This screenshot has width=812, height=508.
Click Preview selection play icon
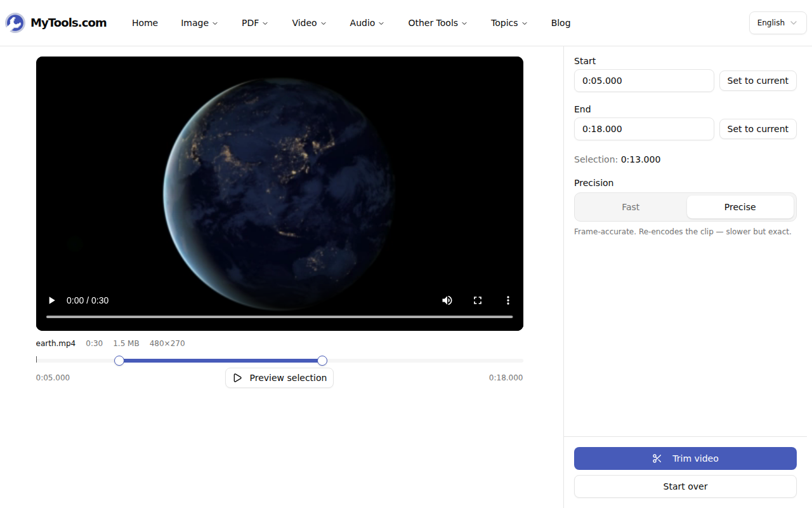pyautogui.click(x=238, y=378)
